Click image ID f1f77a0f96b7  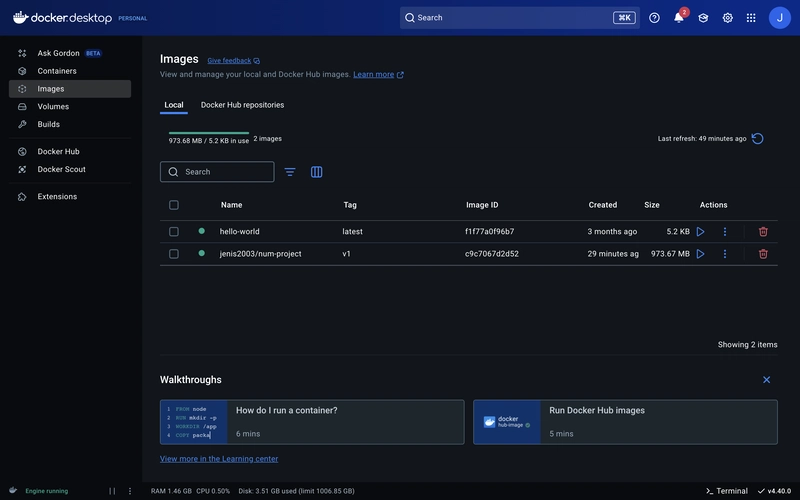coord(489,232)
